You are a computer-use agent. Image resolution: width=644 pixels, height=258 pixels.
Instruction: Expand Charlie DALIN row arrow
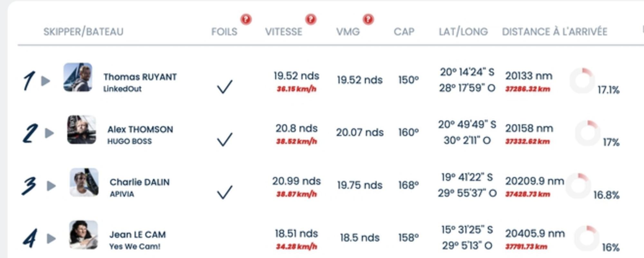[x=51, y=185]
